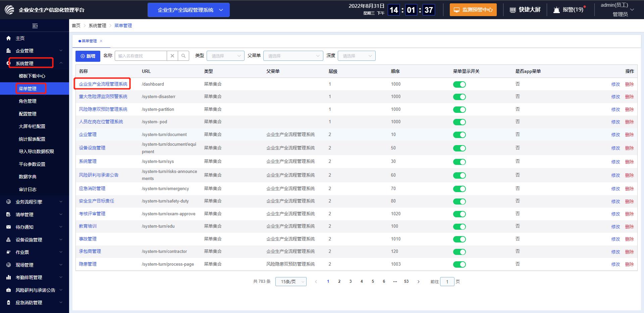Toggle display switch for 应急消防管理 row
Image resolution: width=644 pixels, height=313 pixels.
pyautogui.click(x=460, y=189)
